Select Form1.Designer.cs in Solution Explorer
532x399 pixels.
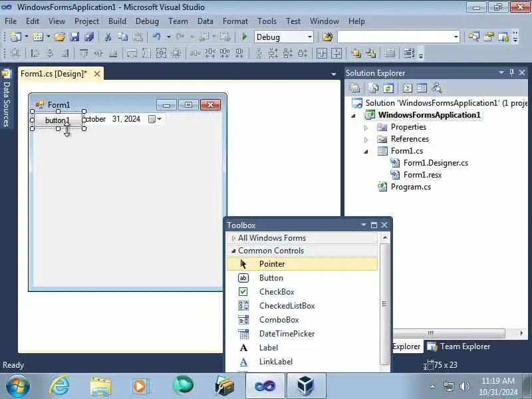(436, 163)
